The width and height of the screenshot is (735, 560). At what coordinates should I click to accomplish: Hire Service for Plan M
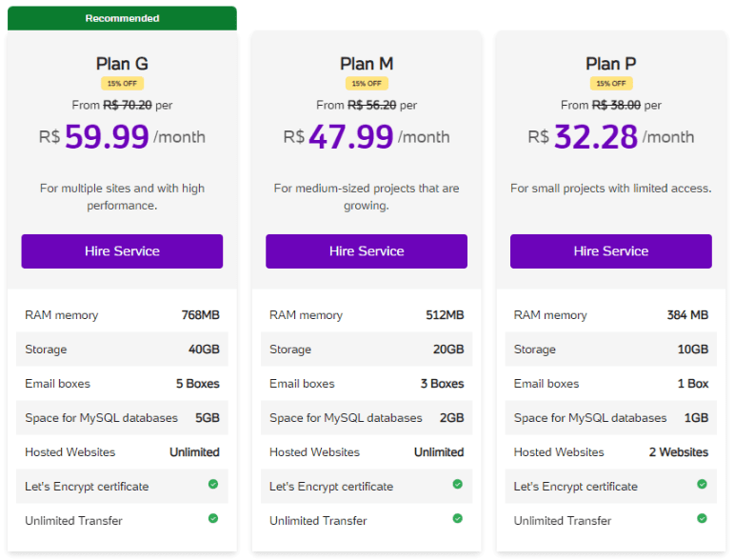coord(367,251)
